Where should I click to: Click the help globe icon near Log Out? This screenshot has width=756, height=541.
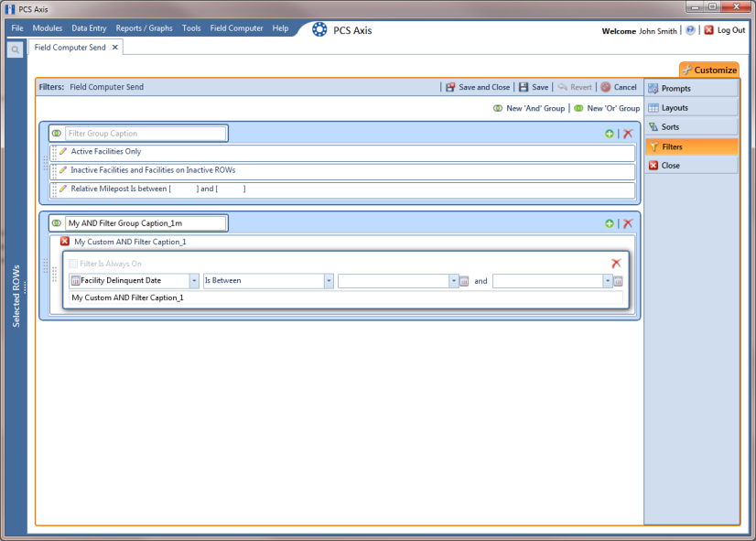pyautogui.click(x=690, y=30)
